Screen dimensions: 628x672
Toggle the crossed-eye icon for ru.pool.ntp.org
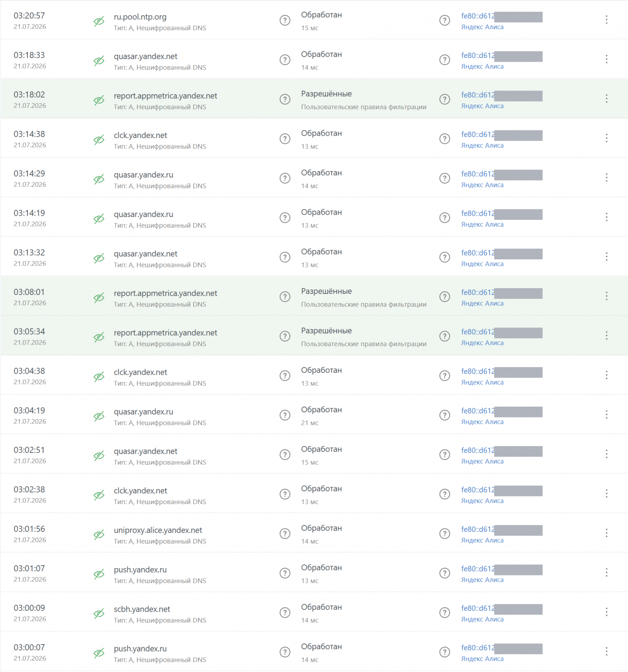pyautogui.click(x=99, y=21)
